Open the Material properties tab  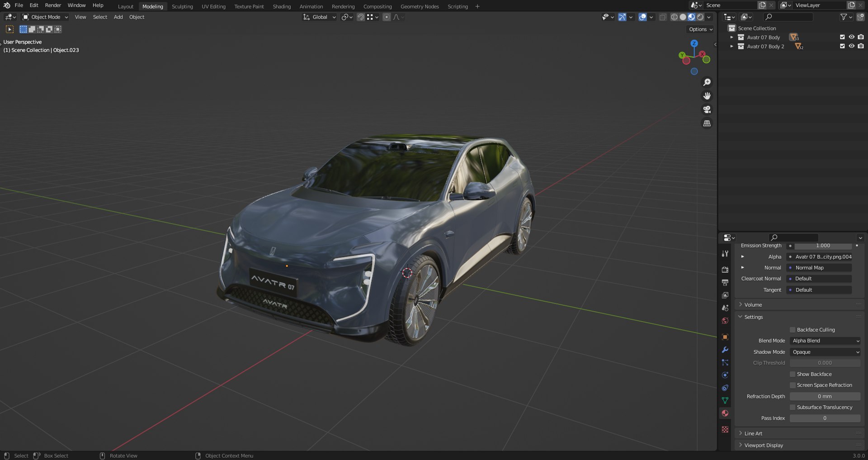pyautogui.click(x=725, y=413)
